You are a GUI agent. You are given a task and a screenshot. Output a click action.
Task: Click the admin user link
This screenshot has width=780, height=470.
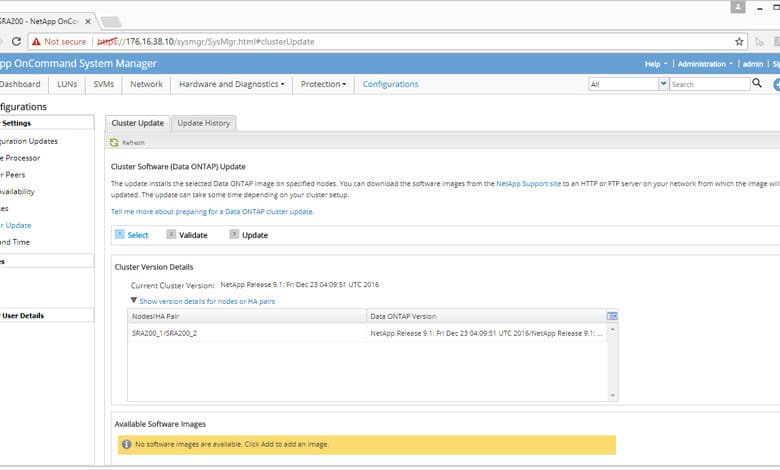click(753, 64)
